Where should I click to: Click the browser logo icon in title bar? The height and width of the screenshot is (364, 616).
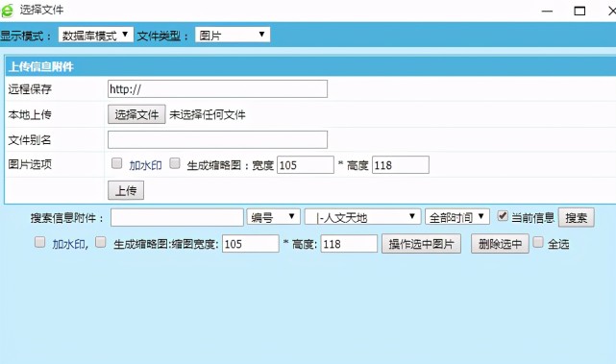pos(7,11)
